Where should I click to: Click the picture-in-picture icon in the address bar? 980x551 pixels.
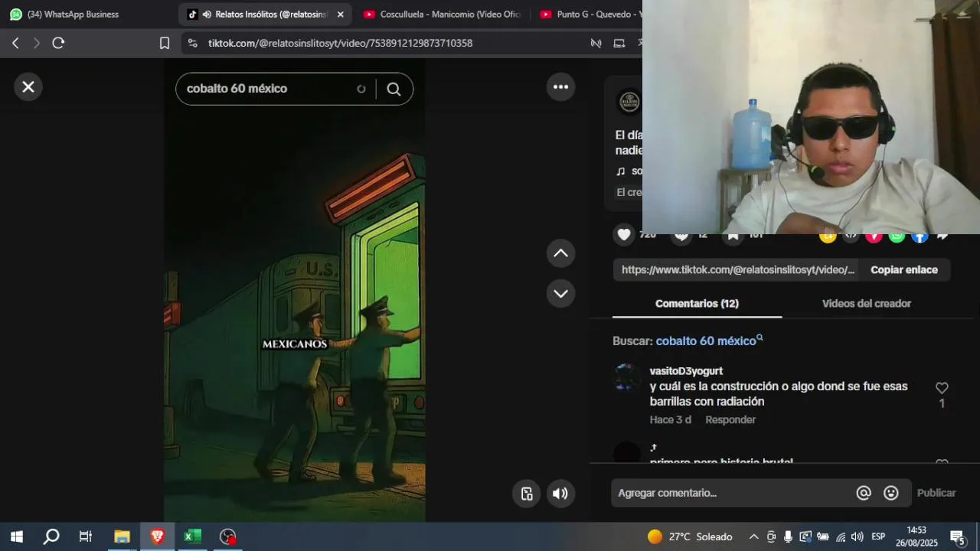(619, 44)
